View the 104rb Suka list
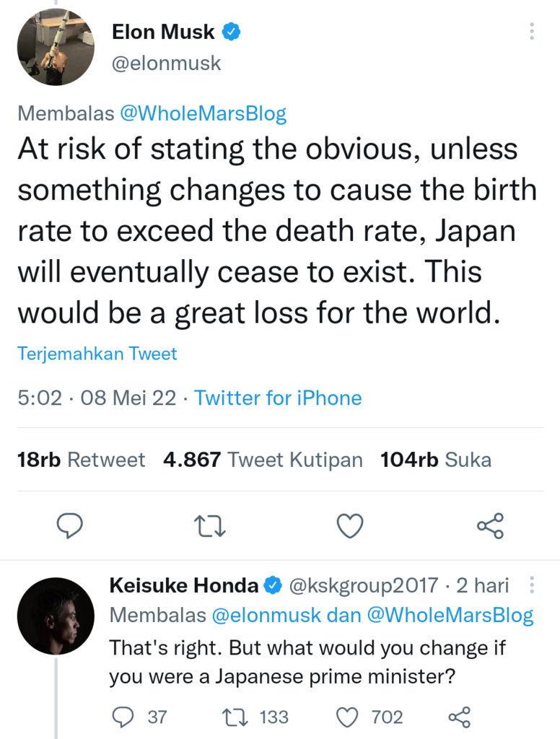 tap(436, 460)
